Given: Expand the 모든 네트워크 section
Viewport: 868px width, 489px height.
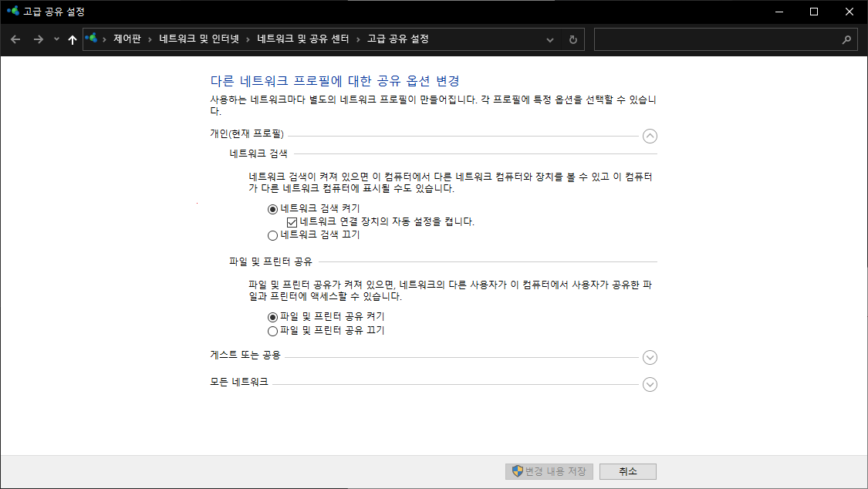Looking at the screenshot, I should (650, 384).
